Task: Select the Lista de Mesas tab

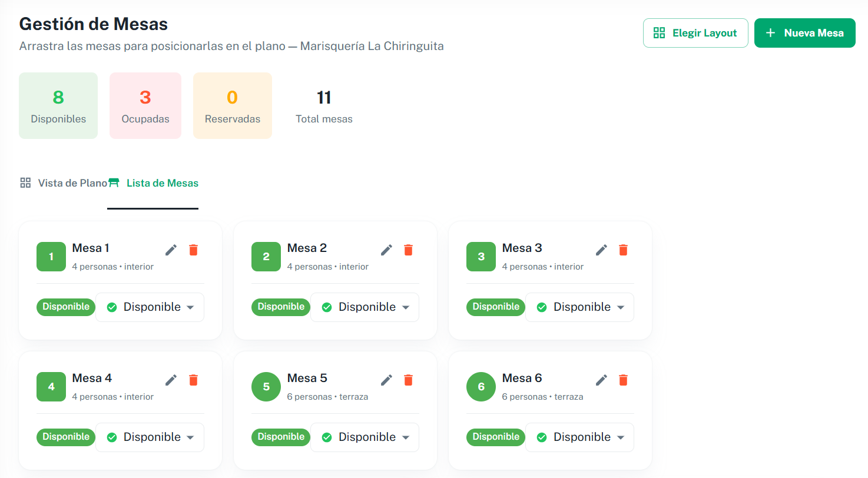Action: click(154, 183)
